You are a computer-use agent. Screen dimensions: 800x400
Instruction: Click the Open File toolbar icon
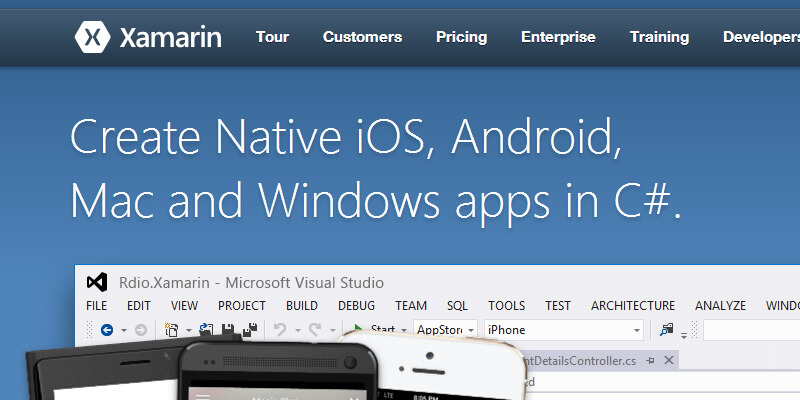click(x=206, y=330)
